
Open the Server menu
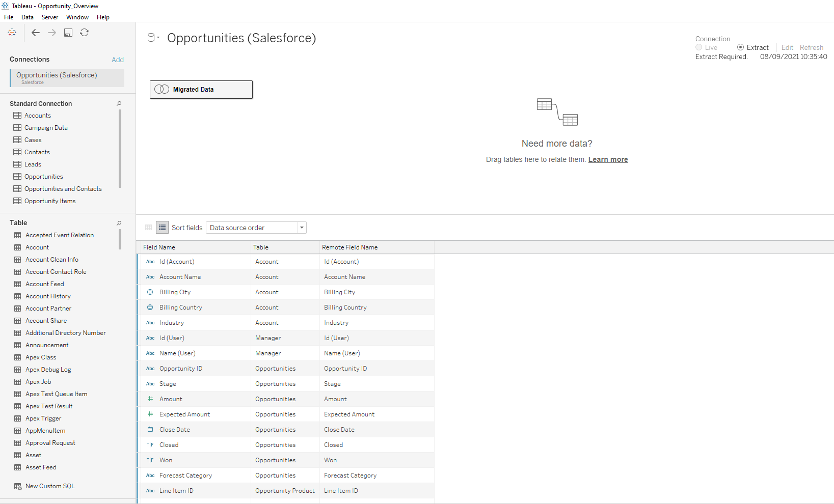click(x=50, y=17)
